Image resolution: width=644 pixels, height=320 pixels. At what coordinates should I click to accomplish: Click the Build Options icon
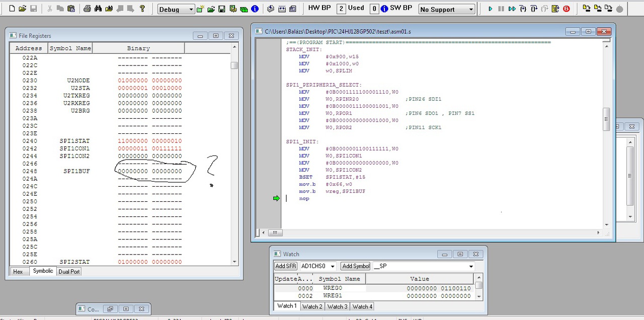233,9
